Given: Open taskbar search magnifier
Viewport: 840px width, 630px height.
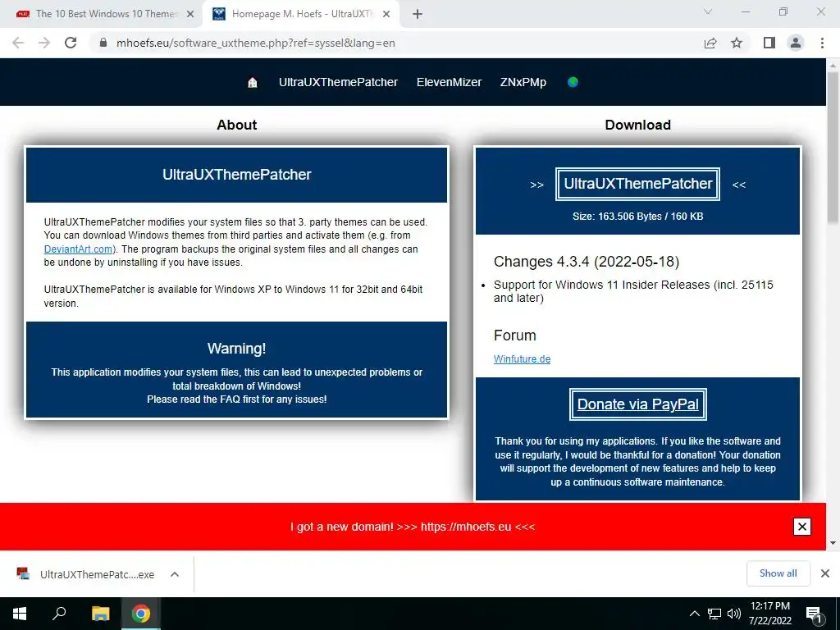Looking at the screenshot, I should [59, 614].
